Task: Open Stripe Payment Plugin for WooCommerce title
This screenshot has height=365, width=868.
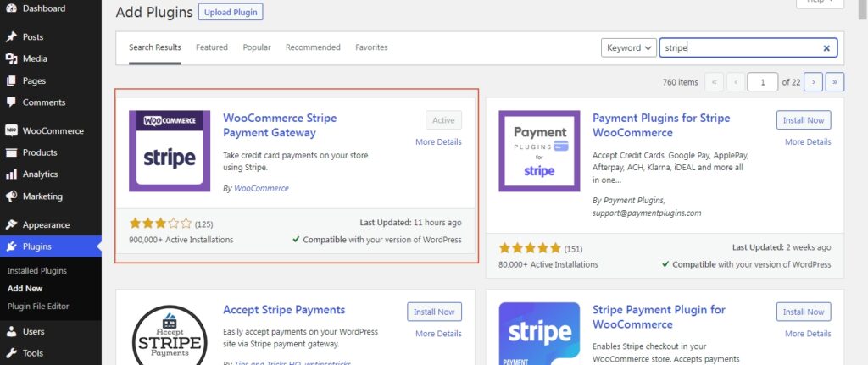Action: (x=659, y=317)
